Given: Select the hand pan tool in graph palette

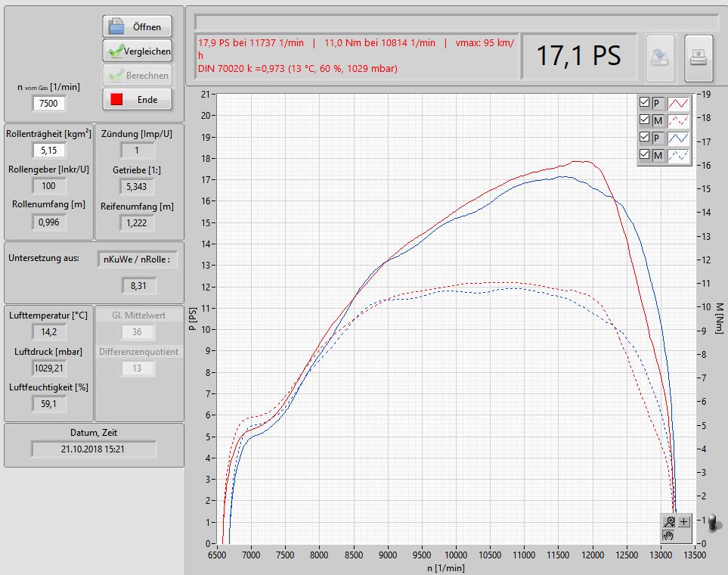Looking at the screenshot, I should coord(669,535).
